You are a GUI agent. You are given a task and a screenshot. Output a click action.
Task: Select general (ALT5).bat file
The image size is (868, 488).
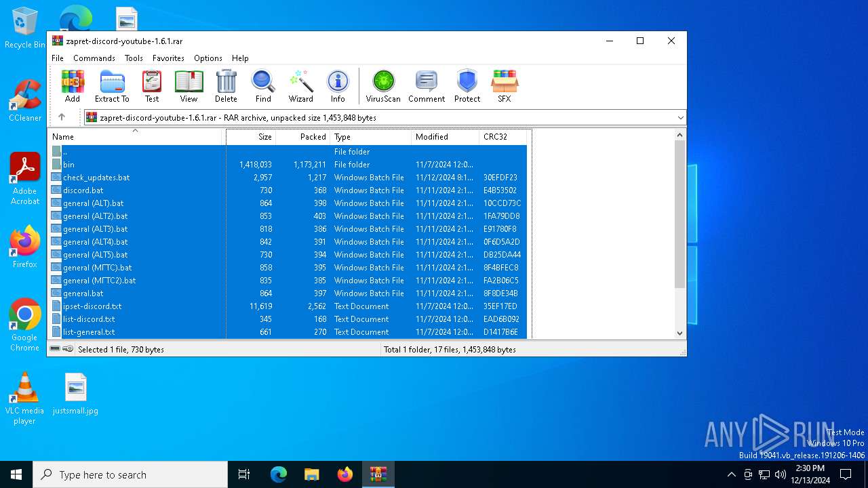(x=288, y=255)
